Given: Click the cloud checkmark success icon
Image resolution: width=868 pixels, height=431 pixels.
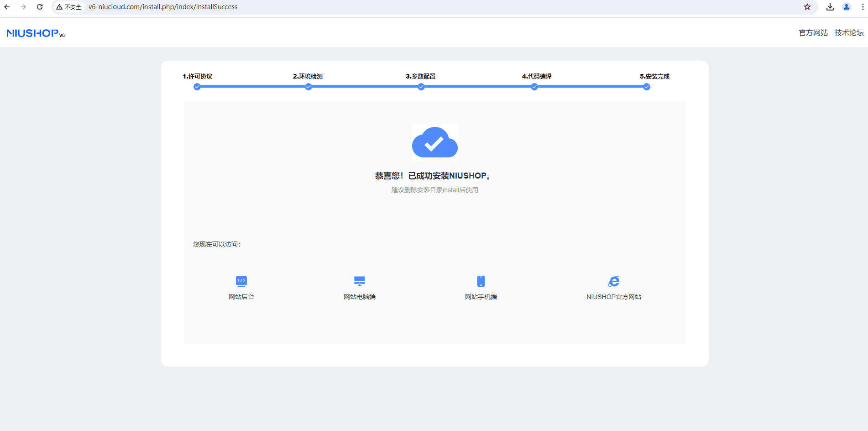Looking at the screenshot, I should 434,142.
